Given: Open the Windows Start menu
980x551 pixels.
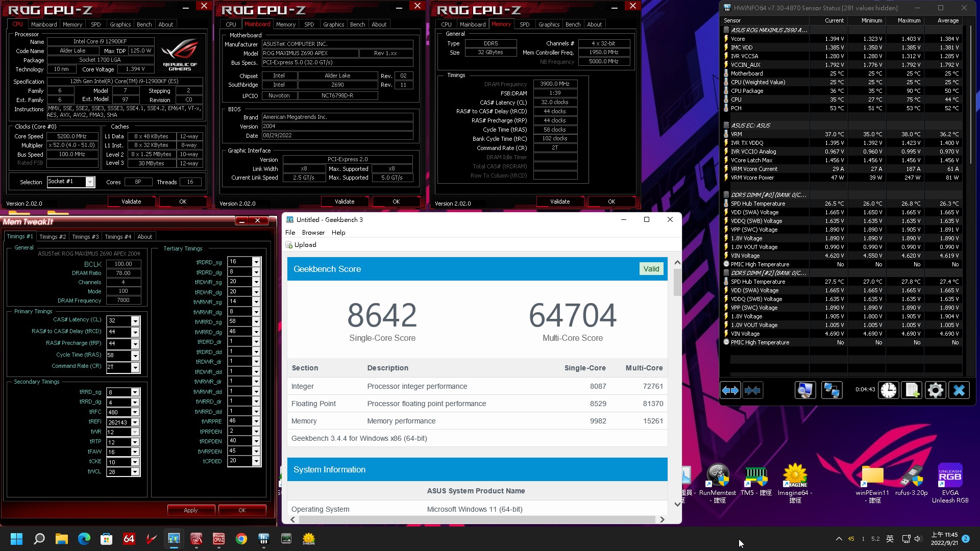Looking at the screenshot, I should [x=17, y=539].
